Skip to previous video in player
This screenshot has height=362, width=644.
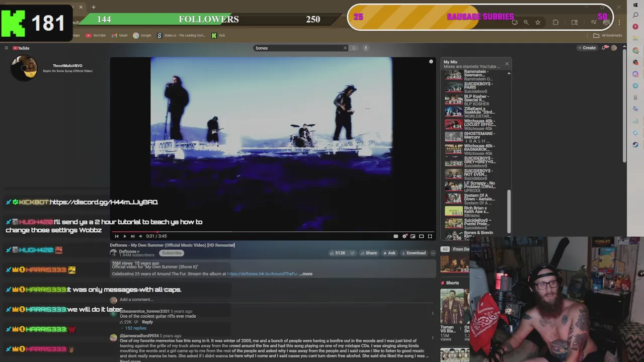pyautogui.click(x=117, y=236)
